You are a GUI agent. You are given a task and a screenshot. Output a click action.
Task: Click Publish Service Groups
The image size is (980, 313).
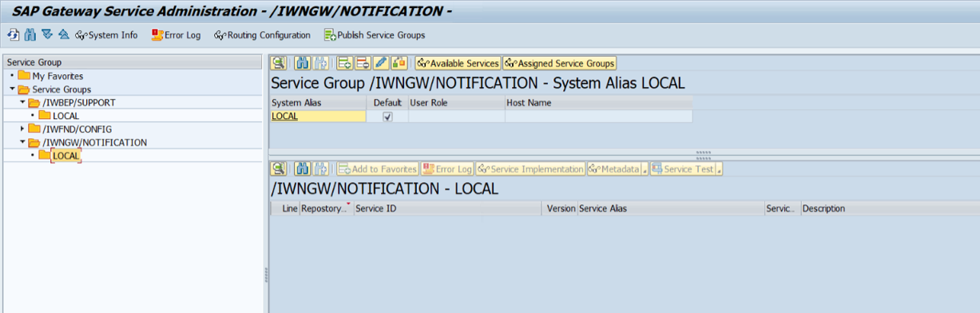tap(375, 35)
